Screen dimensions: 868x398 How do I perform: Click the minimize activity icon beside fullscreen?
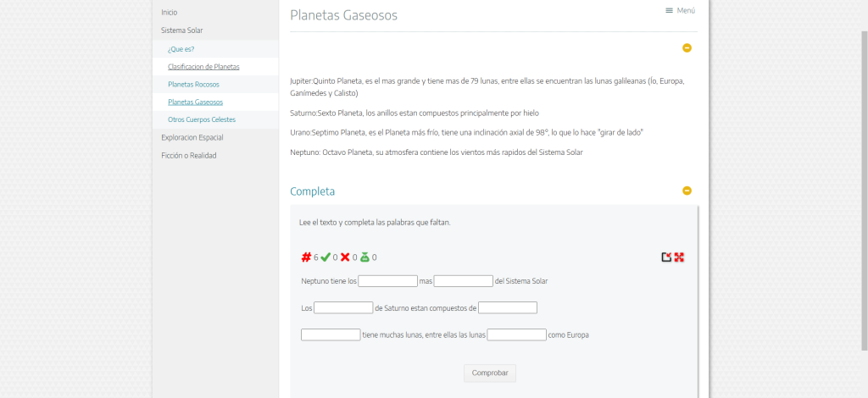[666, 257]
